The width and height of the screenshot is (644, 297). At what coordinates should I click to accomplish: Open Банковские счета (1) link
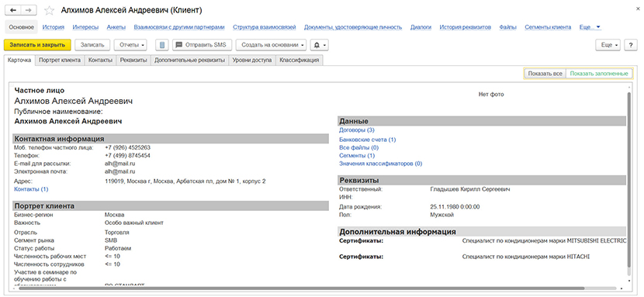click(x=367, y=140)
